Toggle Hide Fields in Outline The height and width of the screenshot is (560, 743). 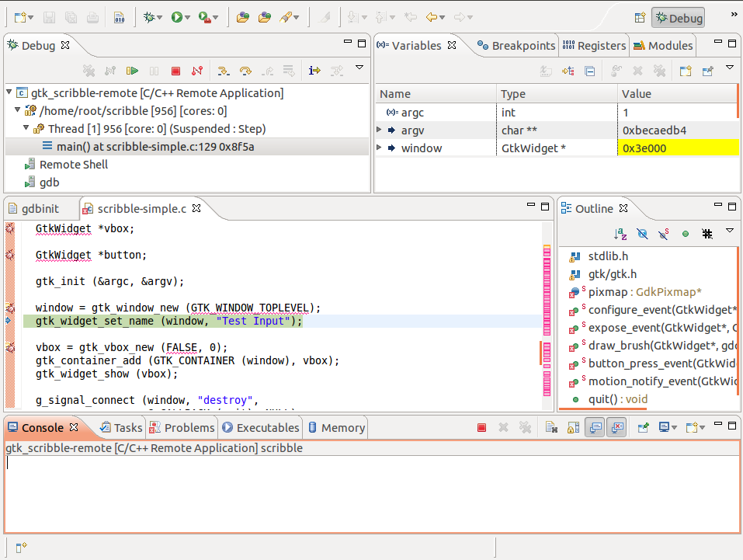642,234
